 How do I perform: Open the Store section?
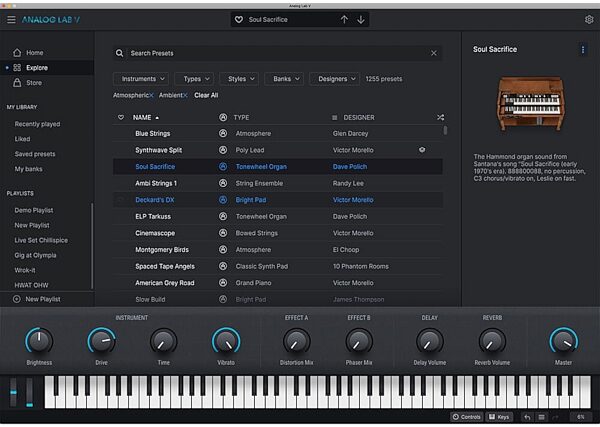coord(34,83)
